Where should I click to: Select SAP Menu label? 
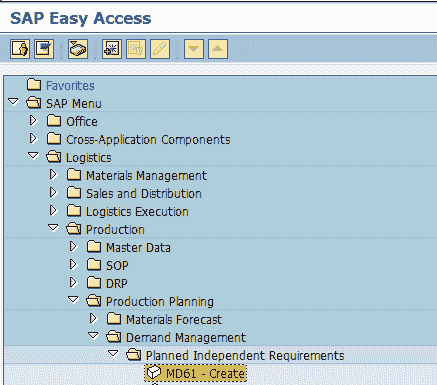(x=74, y=104)
